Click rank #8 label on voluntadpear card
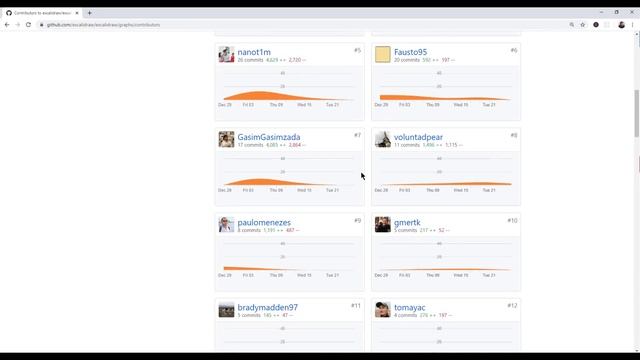640x360 pixels. [514, 135]
